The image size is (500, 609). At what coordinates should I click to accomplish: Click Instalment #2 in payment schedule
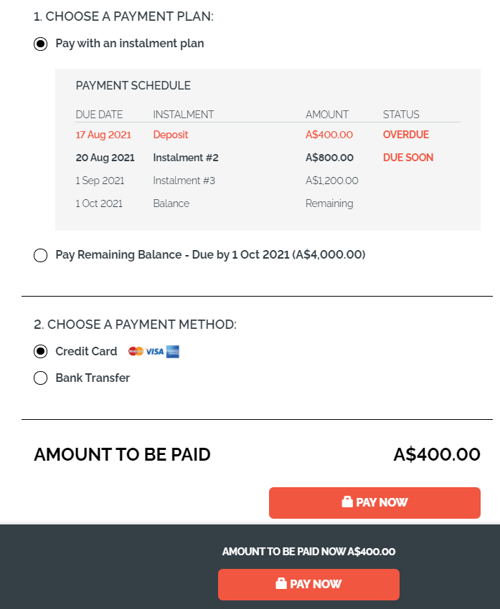coord(186,158)
